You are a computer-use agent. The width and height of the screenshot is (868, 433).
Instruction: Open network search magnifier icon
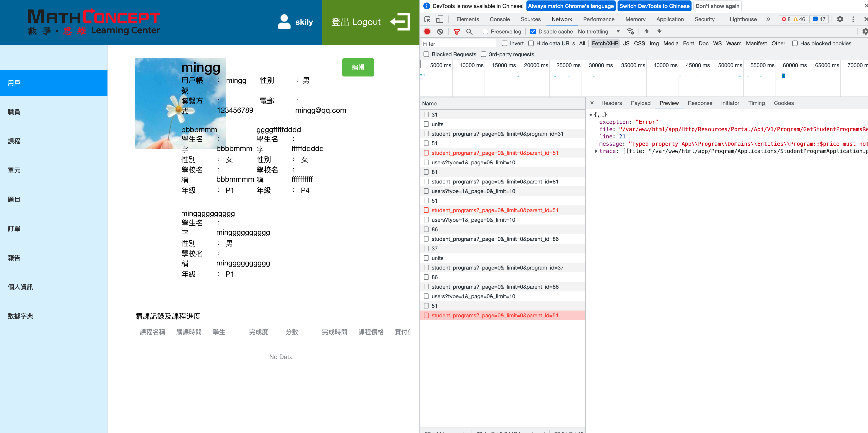(x=469, y=31)
